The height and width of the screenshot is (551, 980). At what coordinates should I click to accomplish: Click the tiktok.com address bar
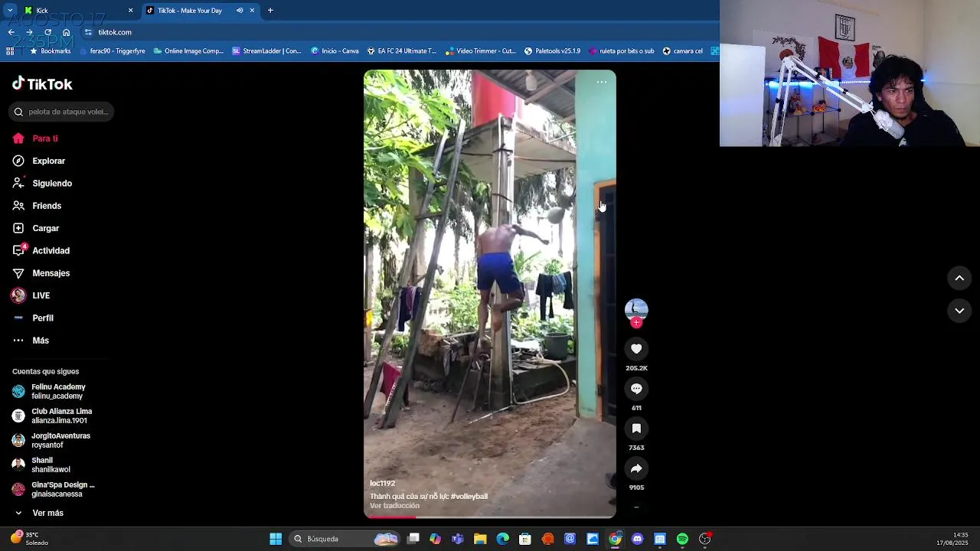click(x=398, y=32)
